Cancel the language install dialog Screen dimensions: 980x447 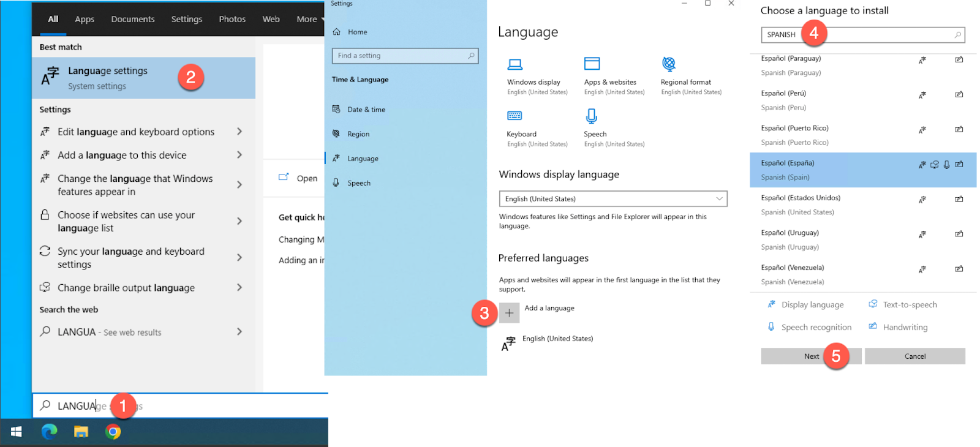[914, 356]
